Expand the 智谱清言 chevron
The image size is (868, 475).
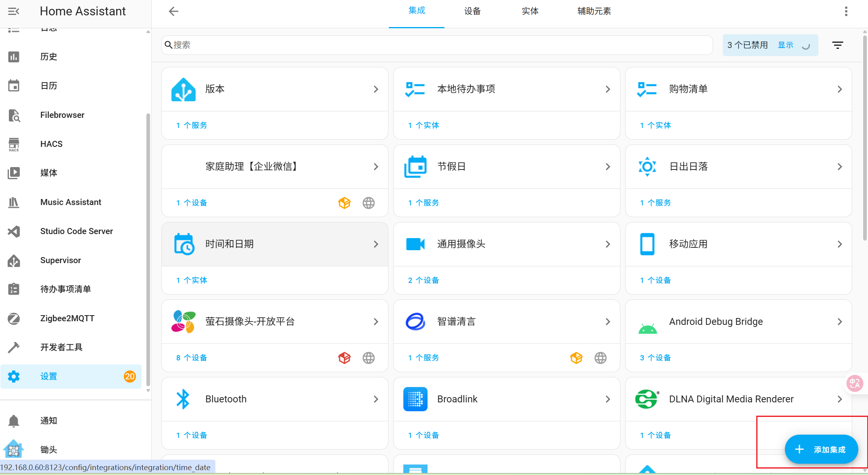(608, 322)
